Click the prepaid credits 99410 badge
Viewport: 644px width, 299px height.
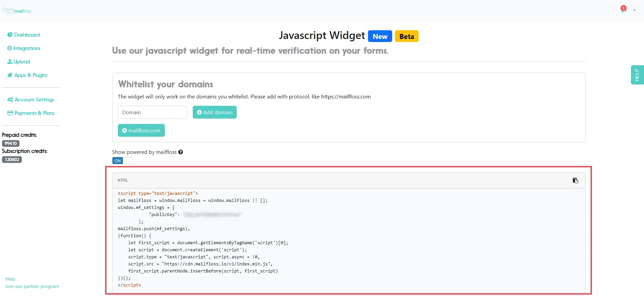click(x=11, y=143)
